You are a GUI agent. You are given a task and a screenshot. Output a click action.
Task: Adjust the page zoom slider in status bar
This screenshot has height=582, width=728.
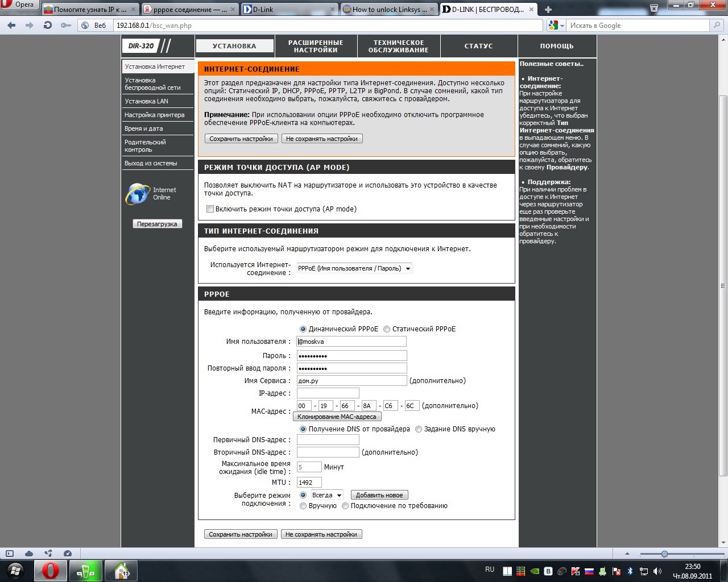pyautogui.click(x=664, y=554)
